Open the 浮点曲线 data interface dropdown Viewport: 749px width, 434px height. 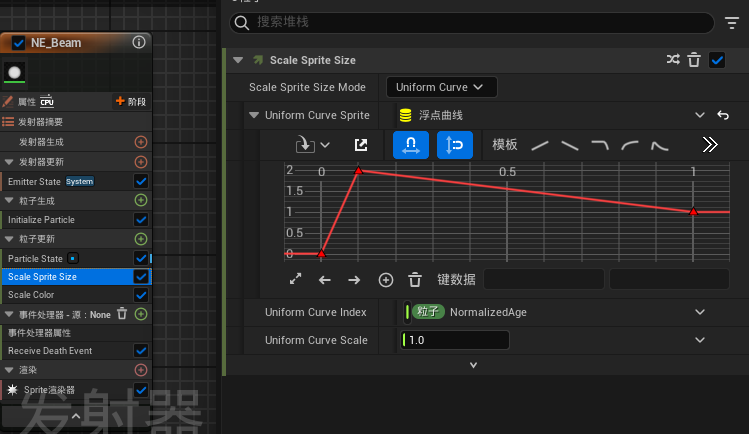699,115
